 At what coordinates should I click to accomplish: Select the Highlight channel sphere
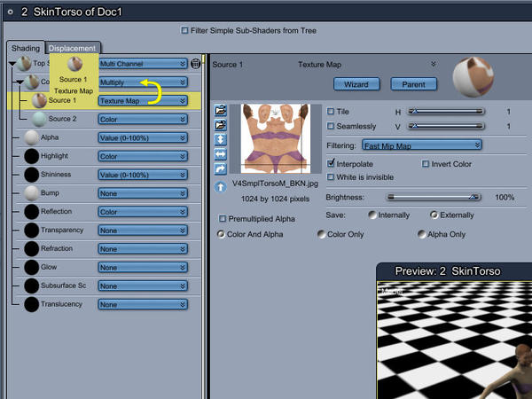32,156
